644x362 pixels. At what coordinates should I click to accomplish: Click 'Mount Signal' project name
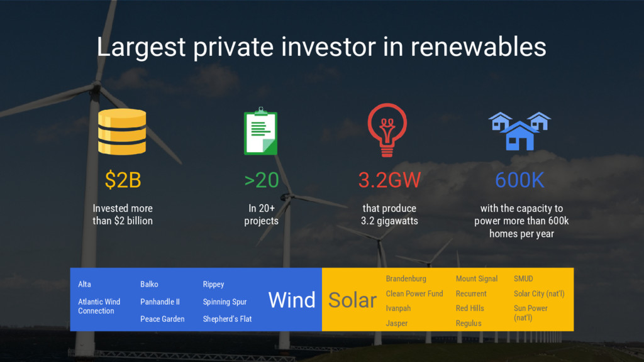tap(477, 278)
